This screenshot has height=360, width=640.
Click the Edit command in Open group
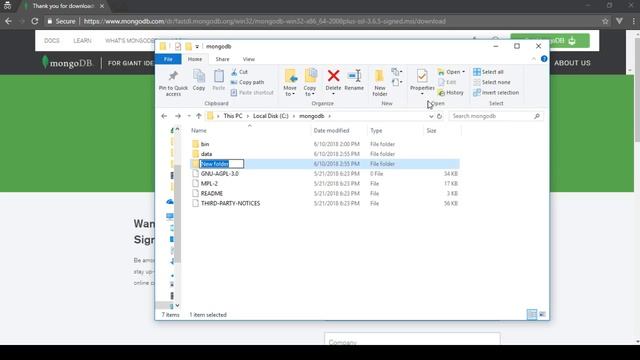point(447,82)
